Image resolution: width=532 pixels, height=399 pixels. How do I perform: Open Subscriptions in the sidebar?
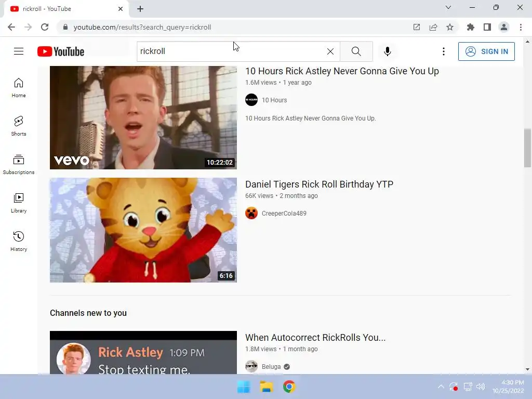pyautogui.click(x=19, y=165)
